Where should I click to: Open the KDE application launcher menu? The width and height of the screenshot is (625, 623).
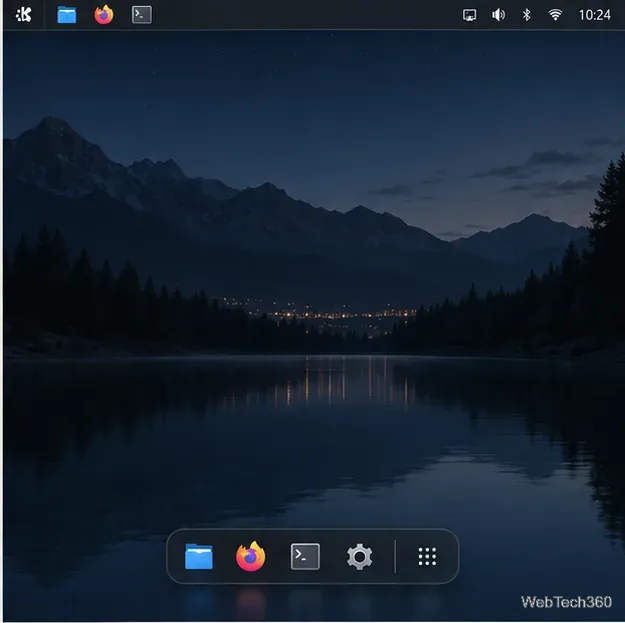24,15
